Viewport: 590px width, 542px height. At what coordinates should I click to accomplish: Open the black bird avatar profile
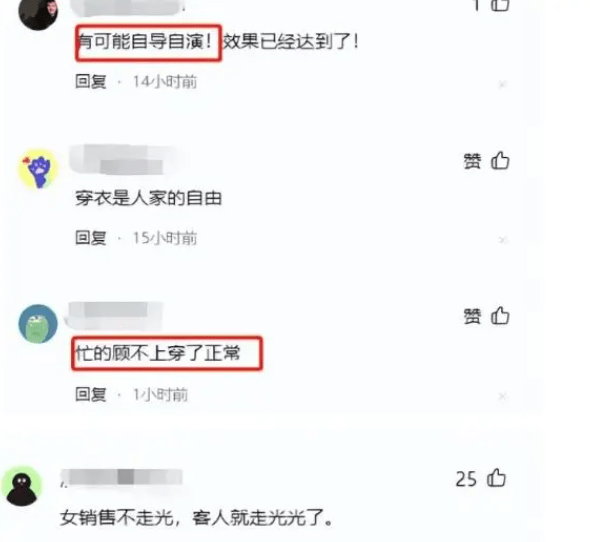[x=21, y=486]
